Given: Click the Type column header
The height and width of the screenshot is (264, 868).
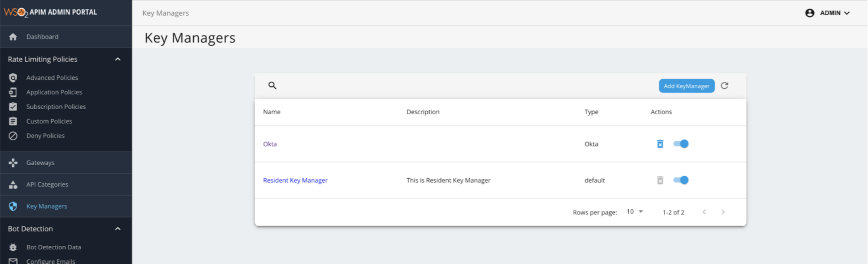Looking at the screenshot, I should [x=591, y=112].
